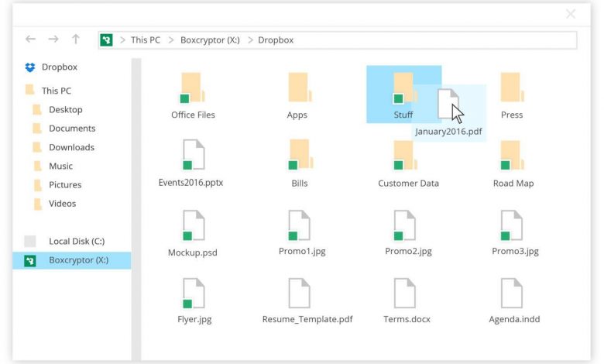Select the Resume_Template.pdf file icon
Screen dimensions: 604x364
pos(299,293)
